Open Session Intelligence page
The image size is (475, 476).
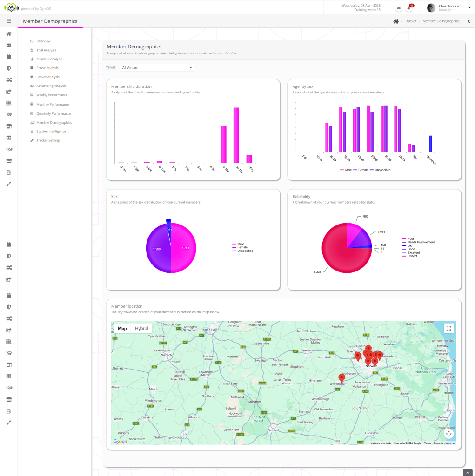click(x=51, y=132)
